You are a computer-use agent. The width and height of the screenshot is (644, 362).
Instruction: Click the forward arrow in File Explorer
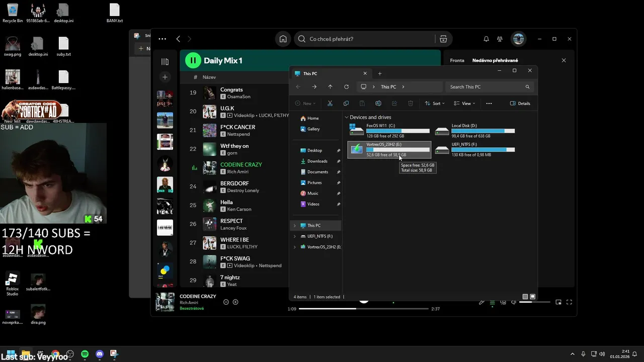coord(314,86)
